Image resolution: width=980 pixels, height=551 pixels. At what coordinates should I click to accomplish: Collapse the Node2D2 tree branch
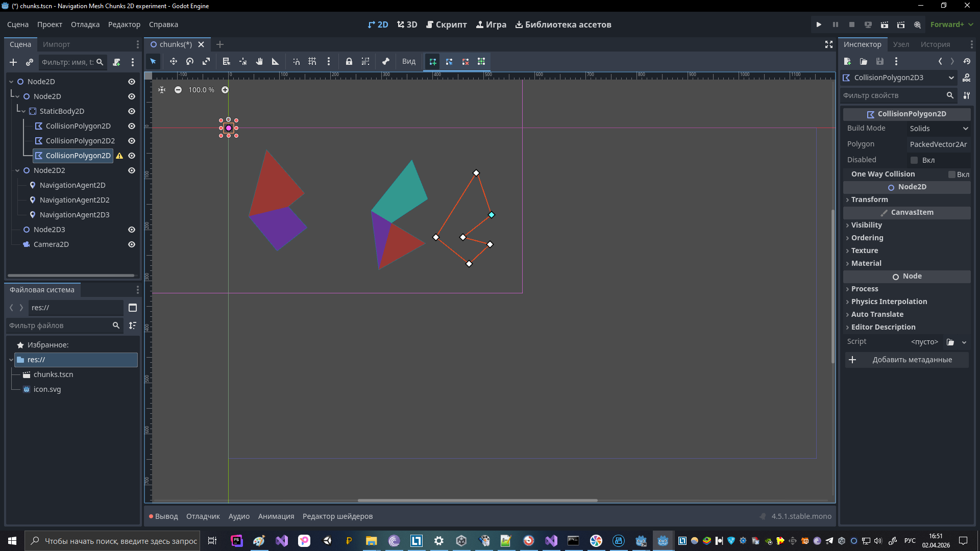[17, 170]
